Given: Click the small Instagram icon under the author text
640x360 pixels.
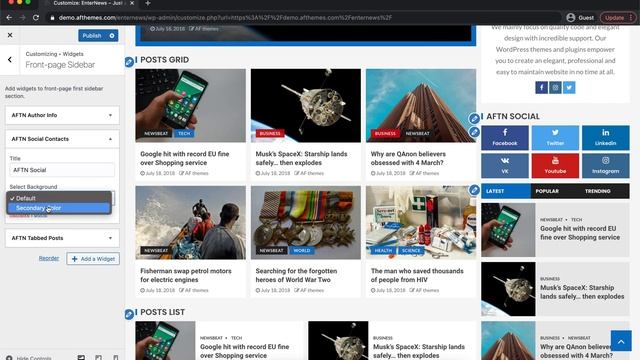Looking at the screenshot, I should [555, 87].
